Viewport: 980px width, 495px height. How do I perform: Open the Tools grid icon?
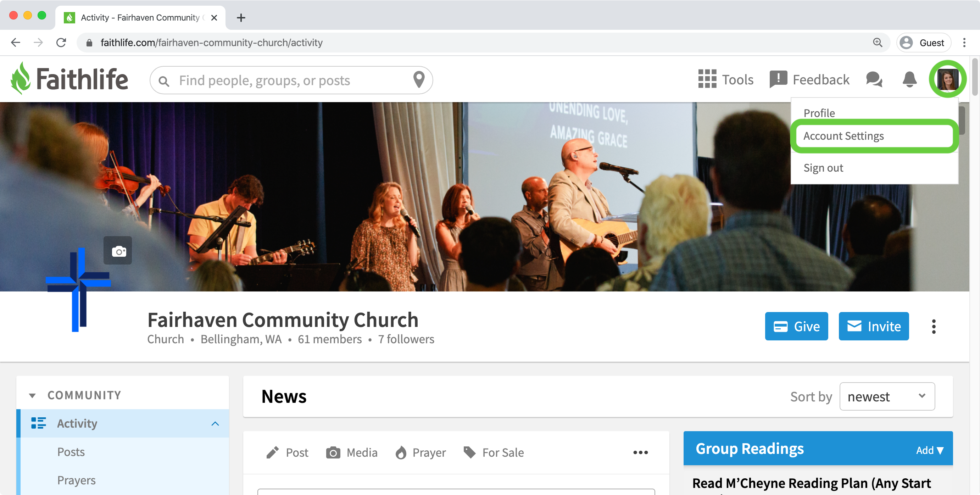(x=707, y=79)
